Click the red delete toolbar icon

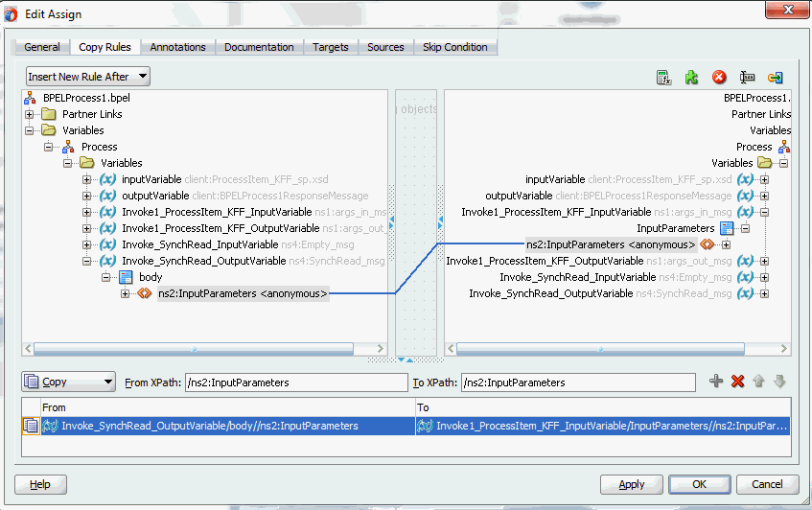(719, 78)
